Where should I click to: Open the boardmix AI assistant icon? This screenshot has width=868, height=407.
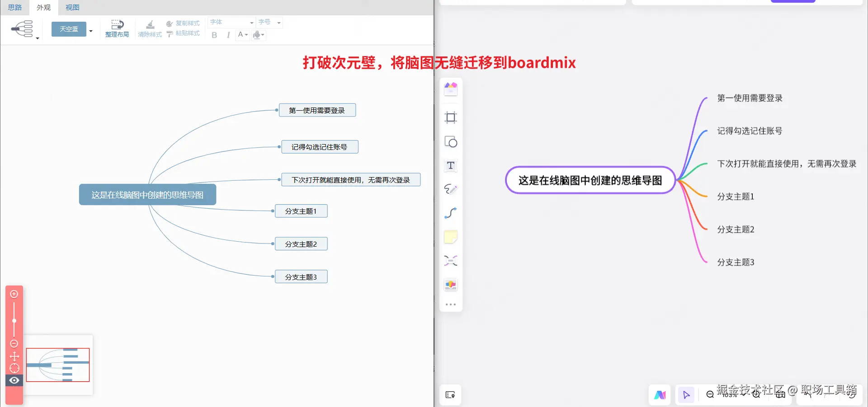click(660, 395)
